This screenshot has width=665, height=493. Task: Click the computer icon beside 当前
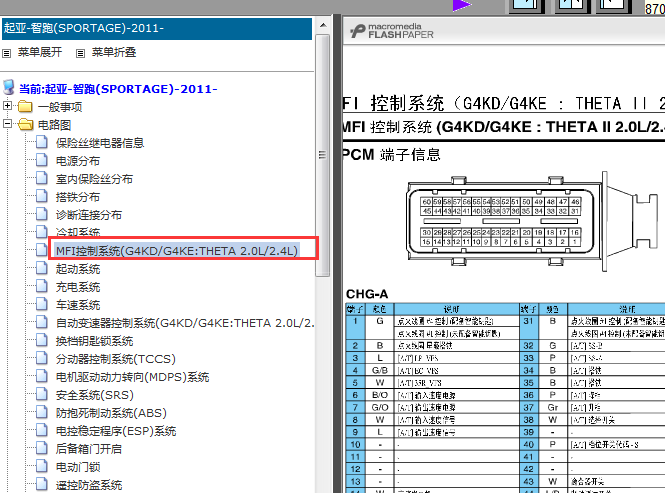pyautogui.click(x=8, y=87)
